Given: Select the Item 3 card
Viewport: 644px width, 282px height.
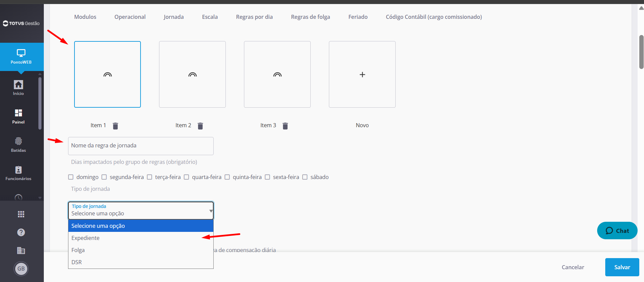Looking at the screenshot, I should [277, 74].
